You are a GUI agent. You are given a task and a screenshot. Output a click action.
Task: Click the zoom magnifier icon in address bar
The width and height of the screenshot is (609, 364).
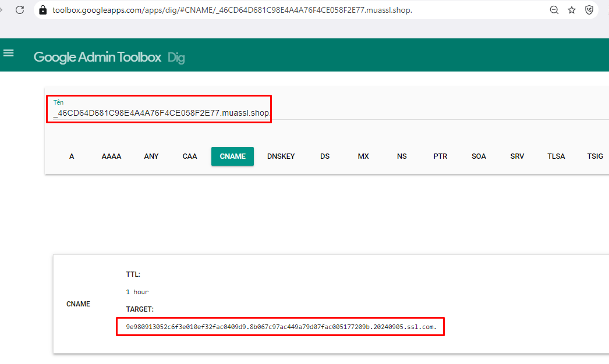554,10
